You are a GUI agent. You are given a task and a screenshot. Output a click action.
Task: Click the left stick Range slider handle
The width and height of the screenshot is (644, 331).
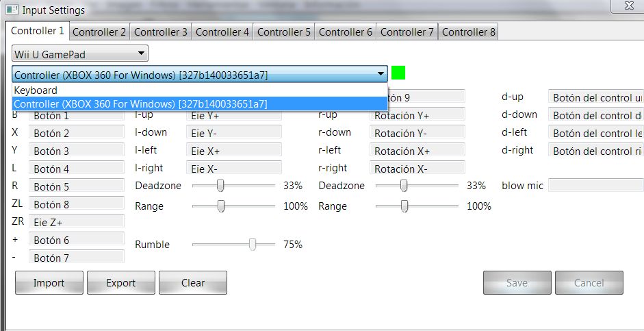pos(221,206)
